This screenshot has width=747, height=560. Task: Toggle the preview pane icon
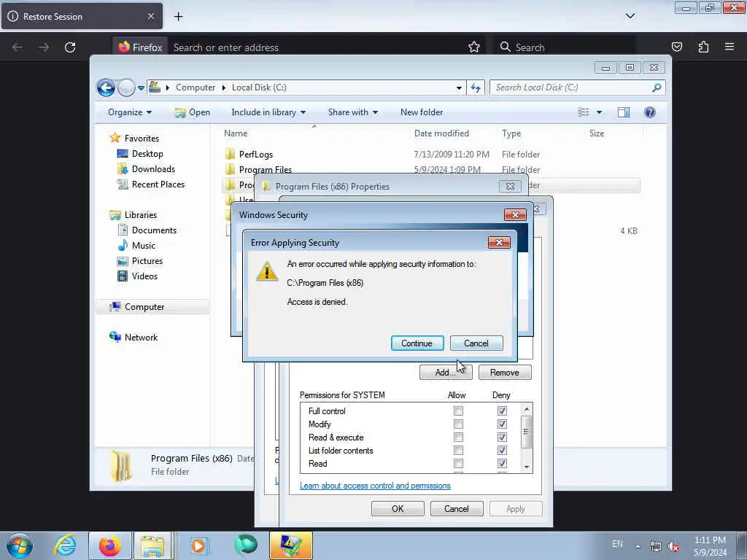623,112
